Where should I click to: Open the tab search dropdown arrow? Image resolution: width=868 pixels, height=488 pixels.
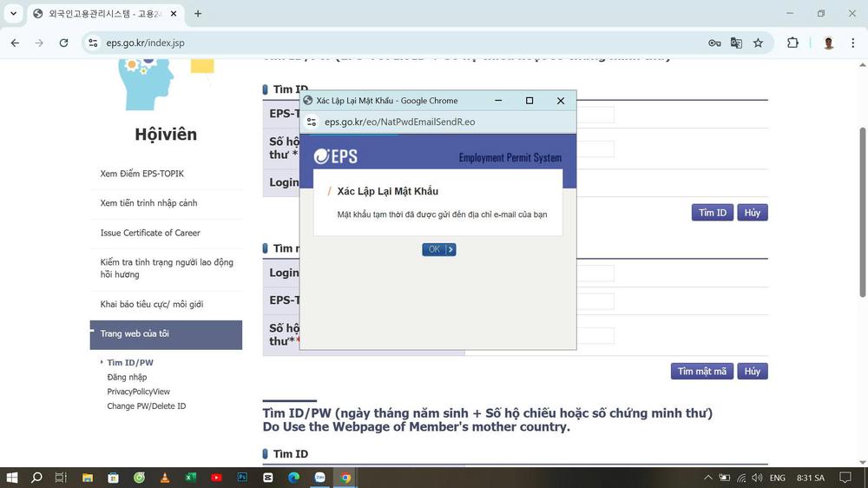coord(13,13)
